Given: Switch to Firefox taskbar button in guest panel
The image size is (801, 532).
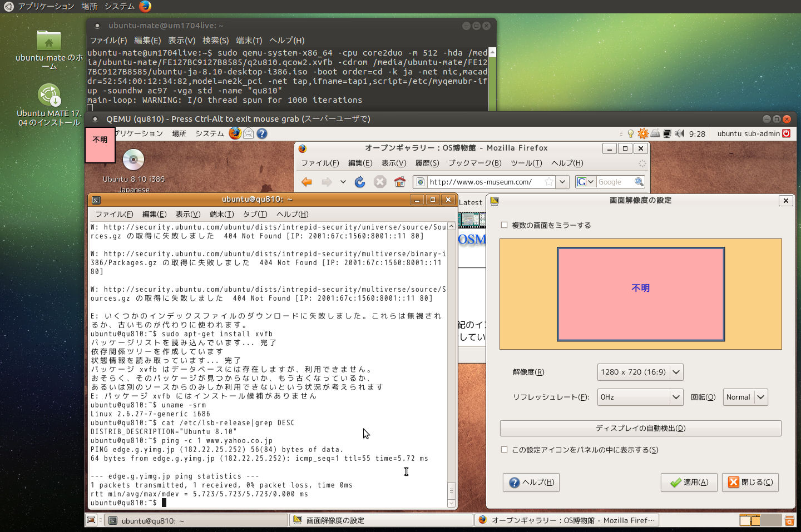Looking at the screenshot, I should click(x=566, y=520).
